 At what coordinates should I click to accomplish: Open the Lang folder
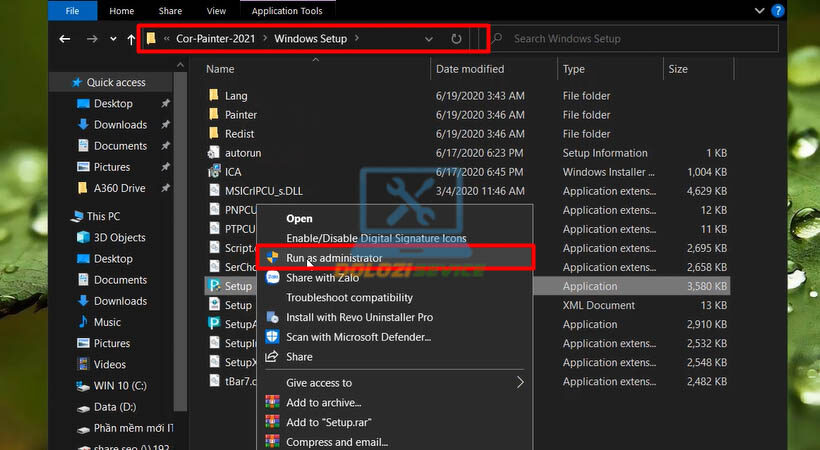point(235,96)
